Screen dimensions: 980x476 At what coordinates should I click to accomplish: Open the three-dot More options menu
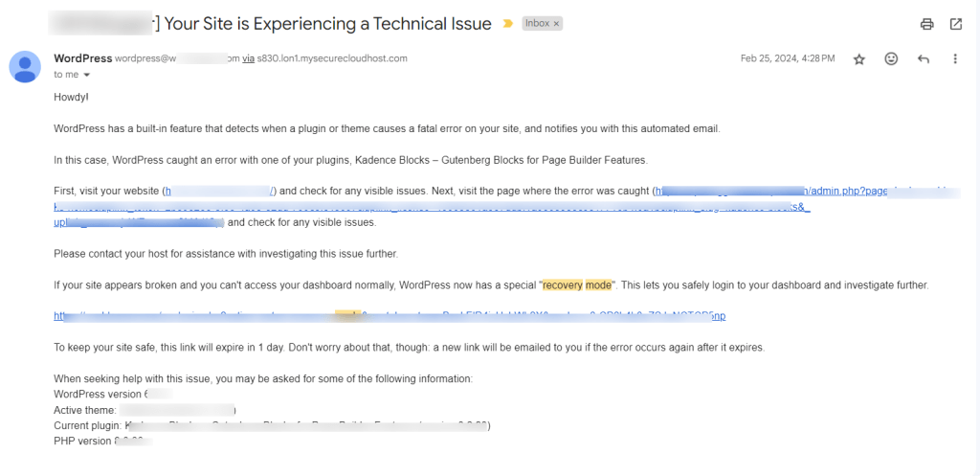[x=955, y=58]
